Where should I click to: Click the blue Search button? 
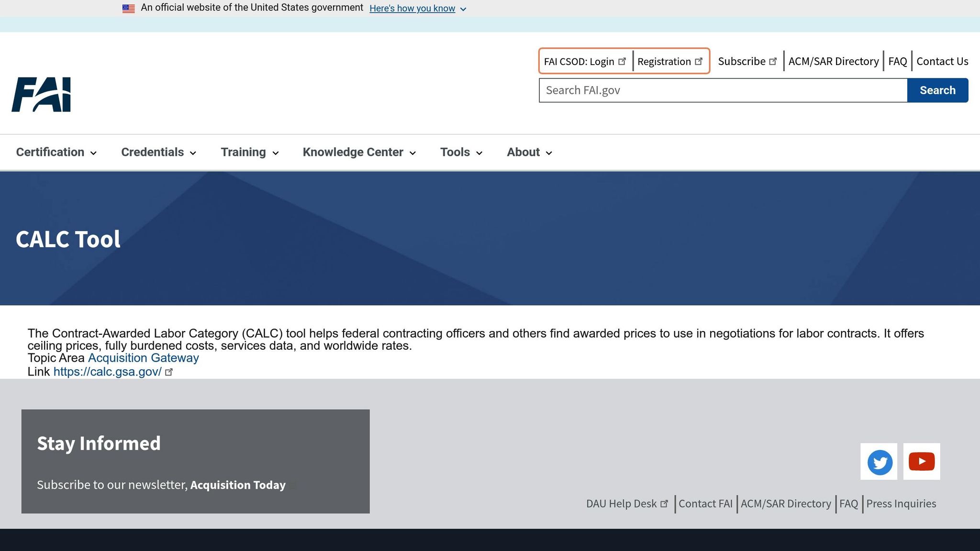coord(937,90)
